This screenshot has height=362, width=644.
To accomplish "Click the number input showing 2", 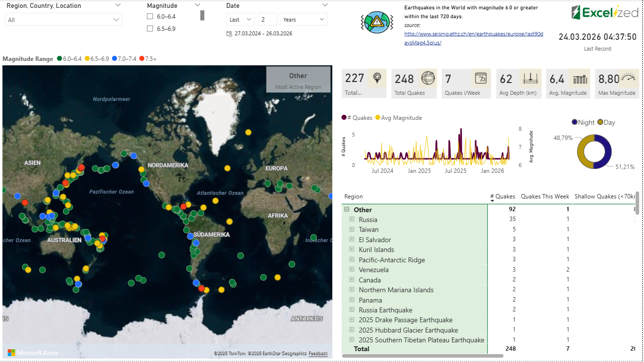I will pyautogui.click(x=267, y=20).
